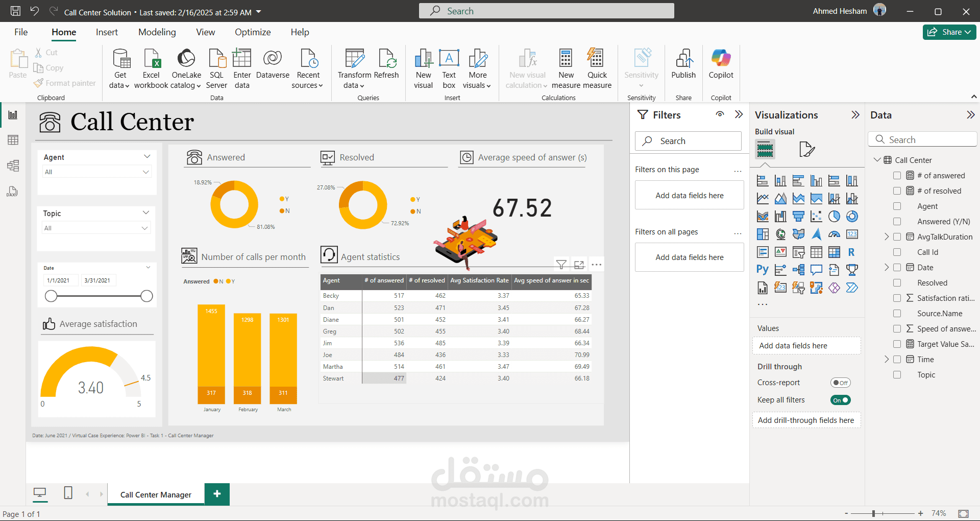Collapse the Visualizations pane
980x521 pixels.
click(855, 115)
